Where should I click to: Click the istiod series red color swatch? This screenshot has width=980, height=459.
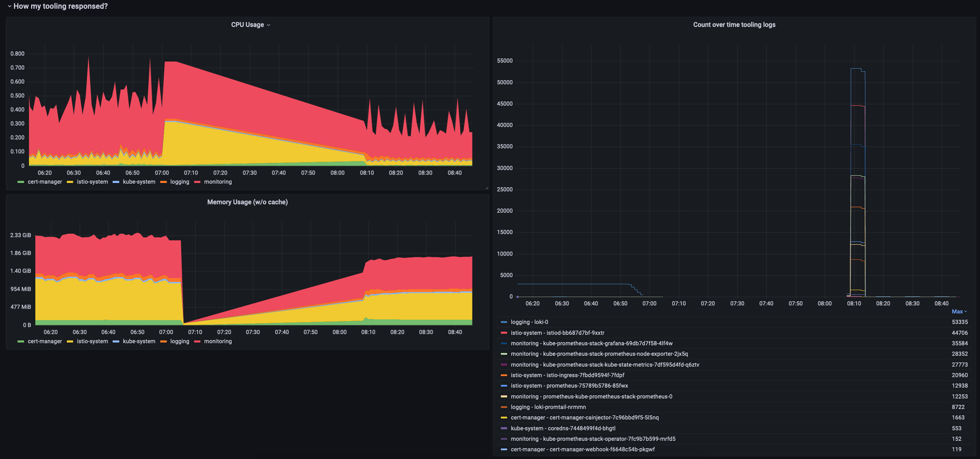504,333
